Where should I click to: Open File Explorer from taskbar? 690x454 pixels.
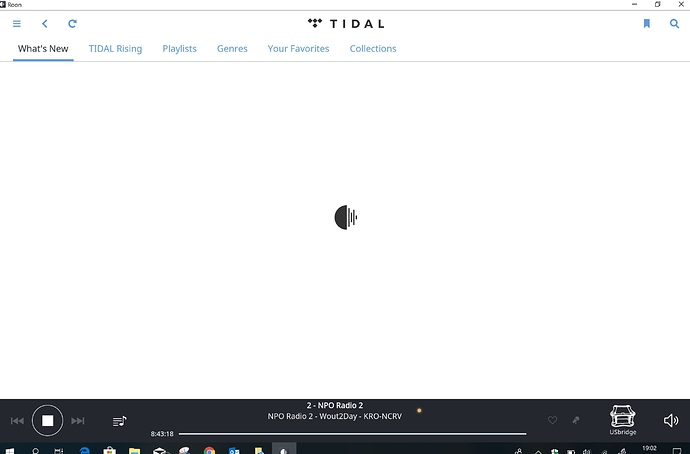click(x=134, y=450)
